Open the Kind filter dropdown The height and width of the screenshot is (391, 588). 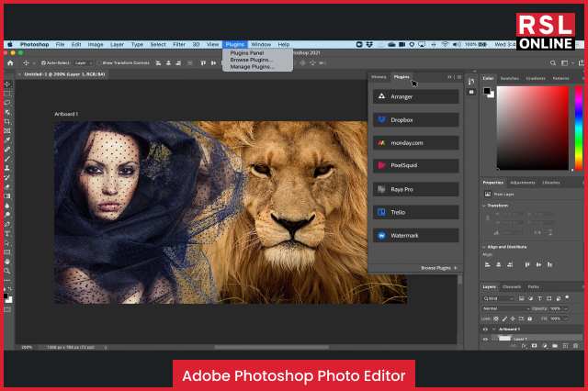(498, 298)
